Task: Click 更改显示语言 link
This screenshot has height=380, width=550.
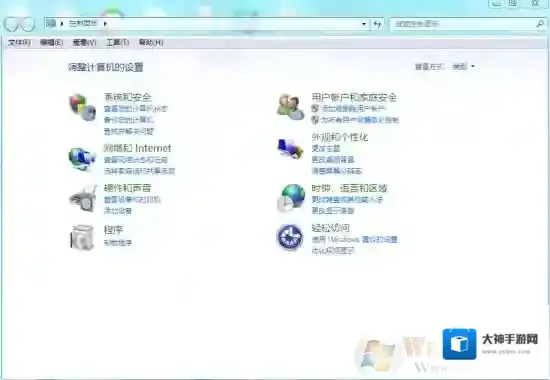Action: click(333, 211)
